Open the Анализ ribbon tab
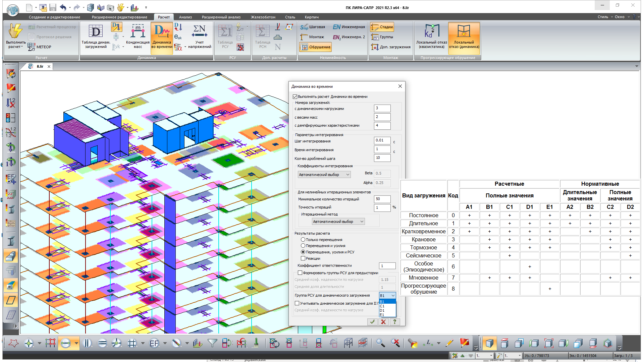644x362 pixels. (185, 17)
